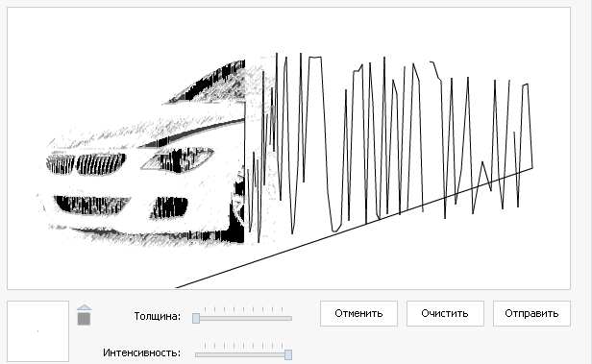Click the right end of Толщина track
The image size is (592, 364).
[x=290, y=318]
